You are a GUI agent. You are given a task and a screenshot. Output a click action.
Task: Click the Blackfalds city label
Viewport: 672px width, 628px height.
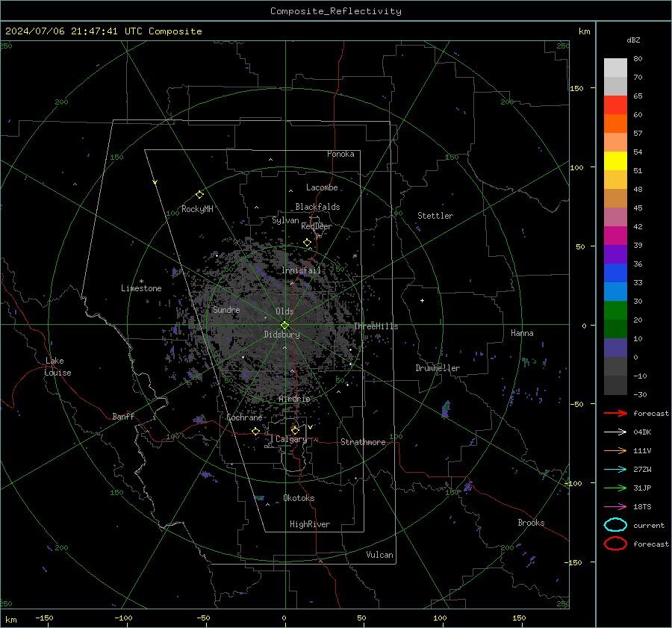coord(317,207)
